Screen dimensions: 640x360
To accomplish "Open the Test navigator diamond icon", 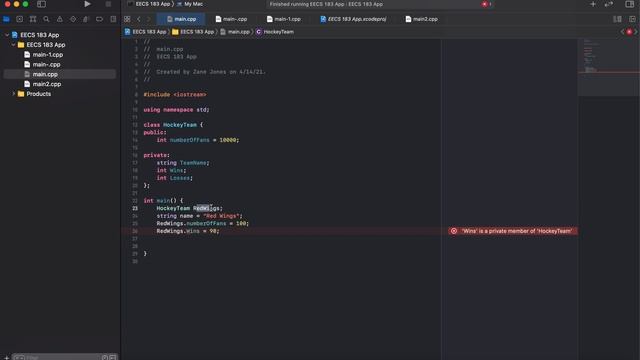I will (73, 19).
